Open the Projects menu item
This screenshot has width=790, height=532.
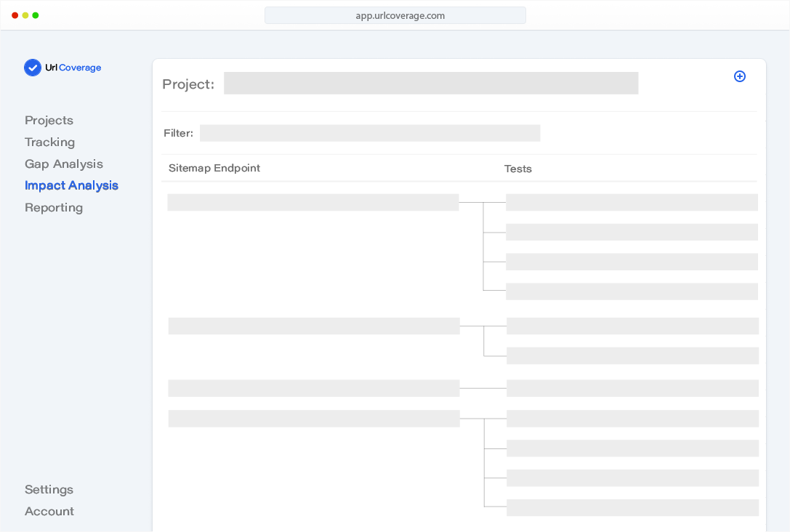tap(49, 120)
